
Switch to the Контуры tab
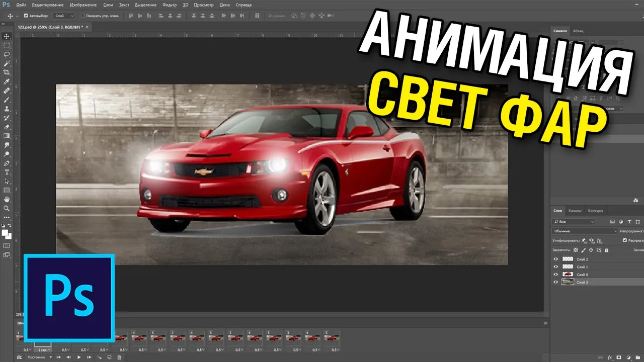[x=596, y=211]
